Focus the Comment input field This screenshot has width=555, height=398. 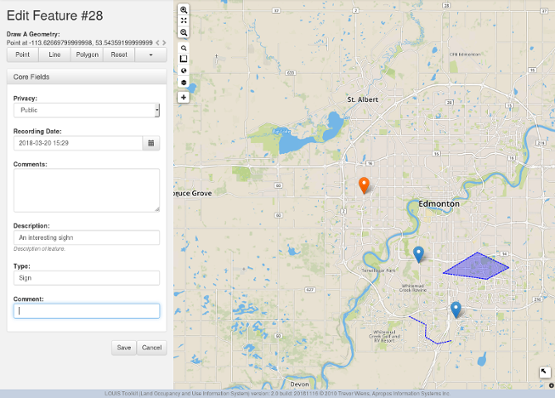[x=86, y=311]
